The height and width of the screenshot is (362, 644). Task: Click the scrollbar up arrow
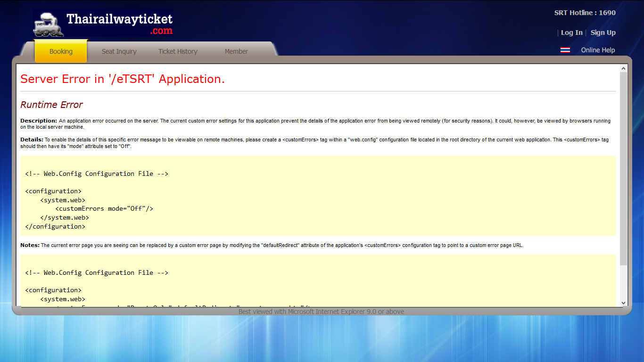click(x=624, y=68)
